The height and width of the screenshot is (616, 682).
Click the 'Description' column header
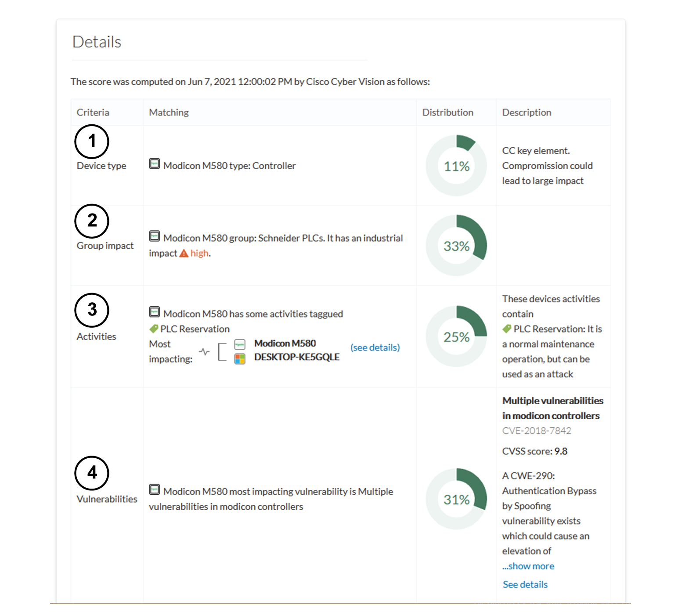(527, 112)
